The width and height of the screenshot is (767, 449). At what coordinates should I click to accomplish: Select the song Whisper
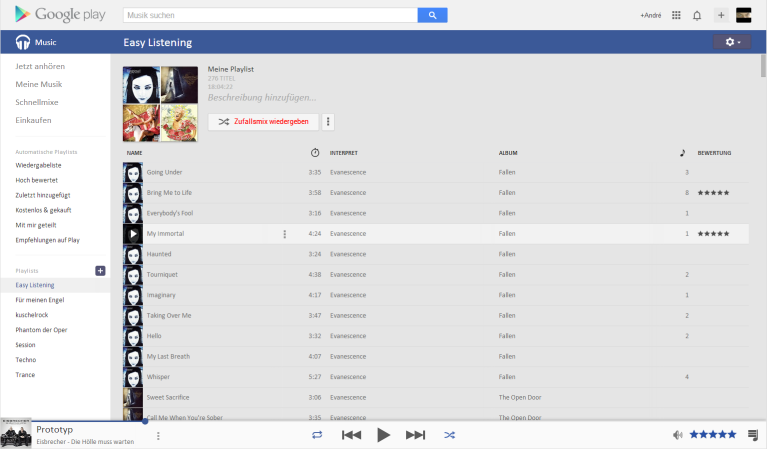(158, 377)
